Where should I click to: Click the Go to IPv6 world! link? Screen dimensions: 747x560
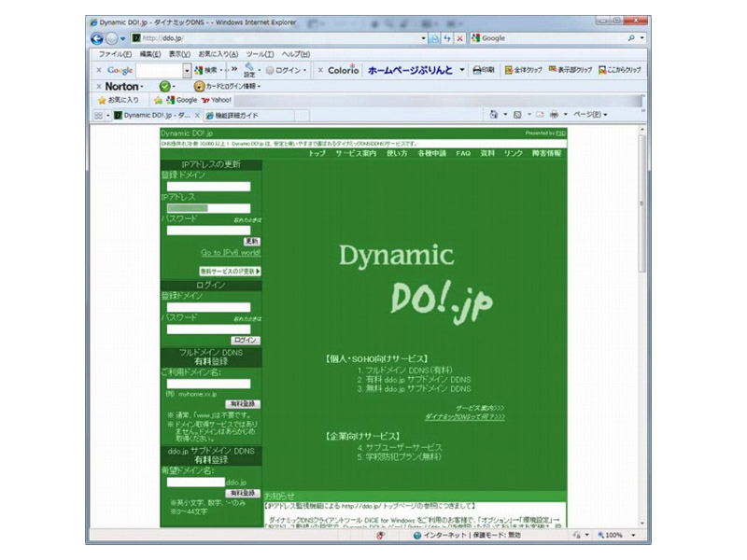(231, 252)
